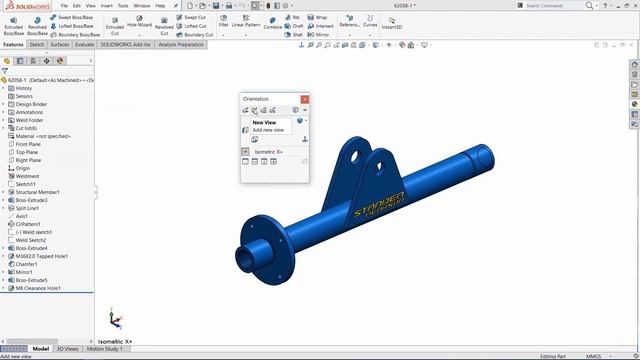
Task: Switch to the FeatureManager design tree tab
Action: click(7, 61)
